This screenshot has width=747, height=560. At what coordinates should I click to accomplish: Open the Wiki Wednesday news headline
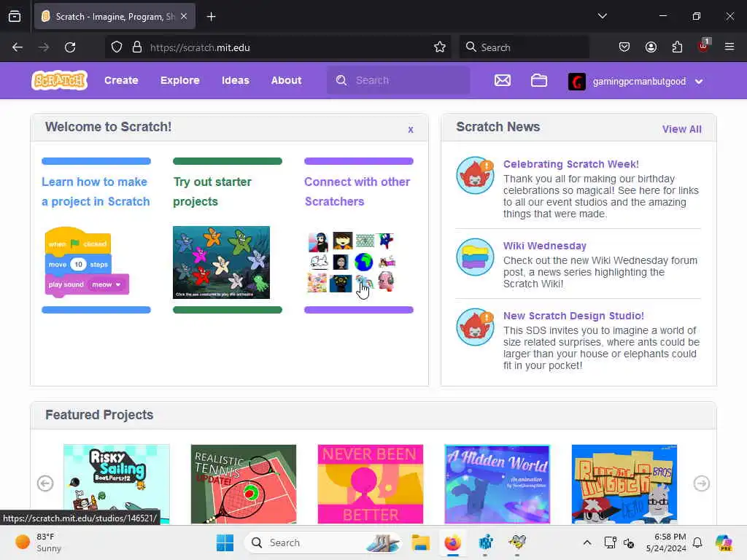pyautogui.click(x=544, y=246)
